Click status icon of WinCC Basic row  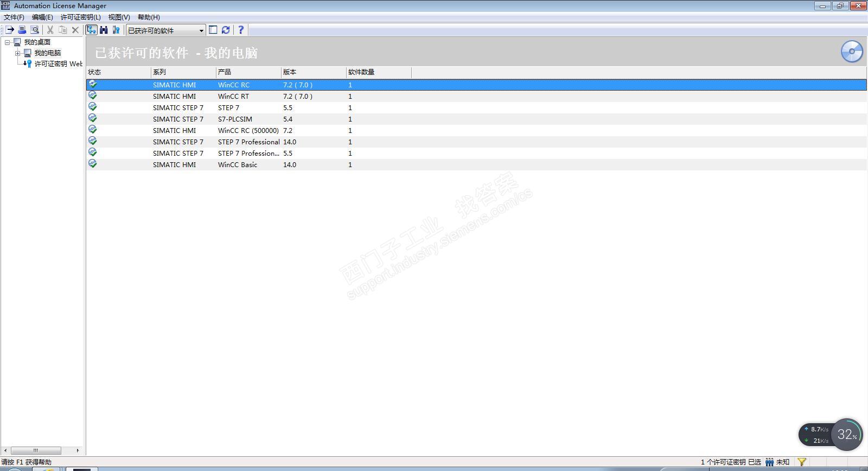93,164
